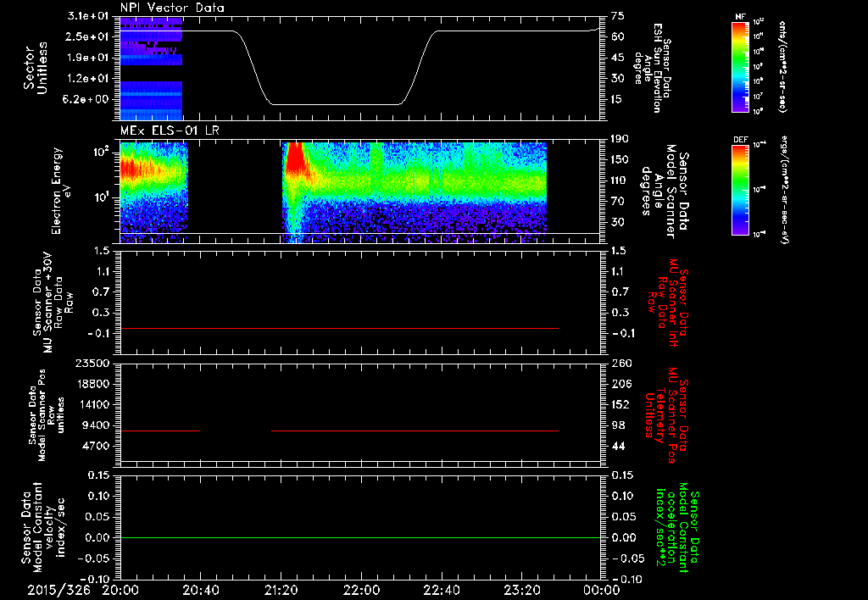Click the NPI sector spectrogram block
Viewport: 868px width, 600px height.
point(151,69)
